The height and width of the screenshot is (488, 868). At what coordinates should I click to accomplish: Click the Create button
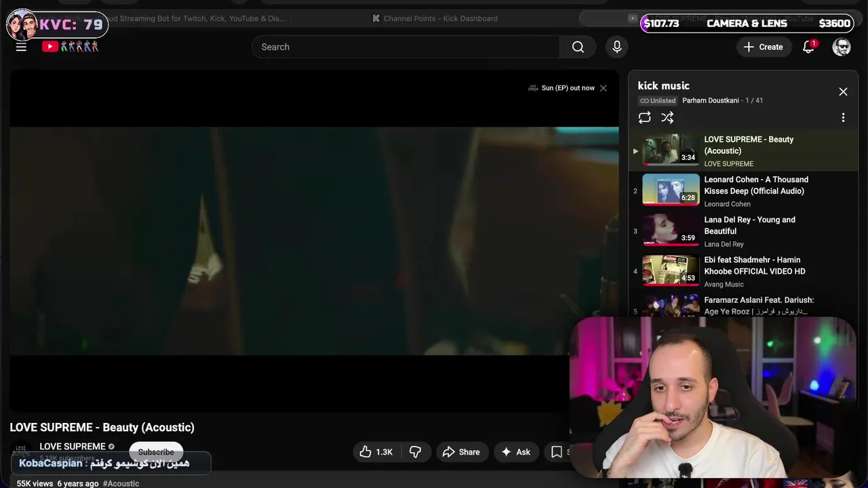(x=763, y=47)
